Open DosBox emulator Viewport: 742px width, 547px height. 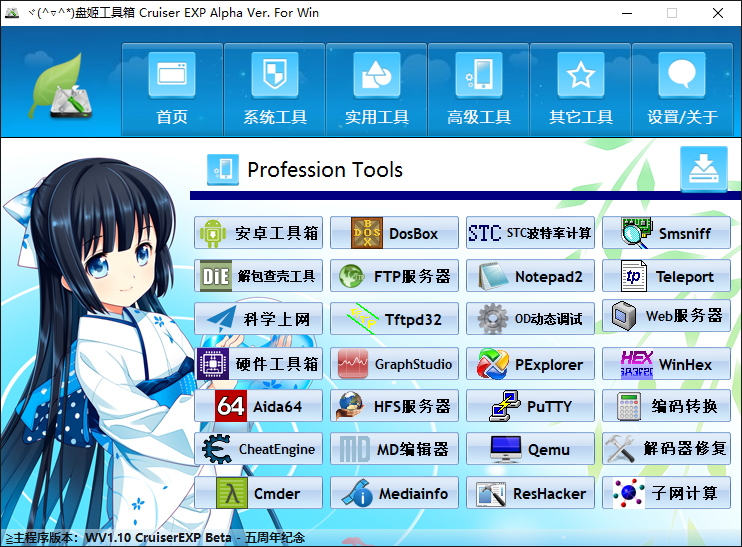pyautogui.click(x=394, y=234)
